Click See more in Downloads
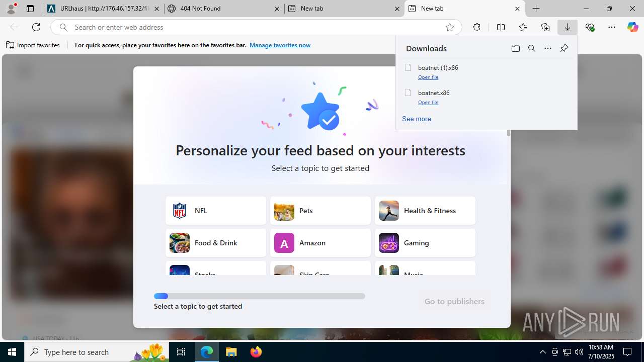The image size is (644, 362). [416, 119]
